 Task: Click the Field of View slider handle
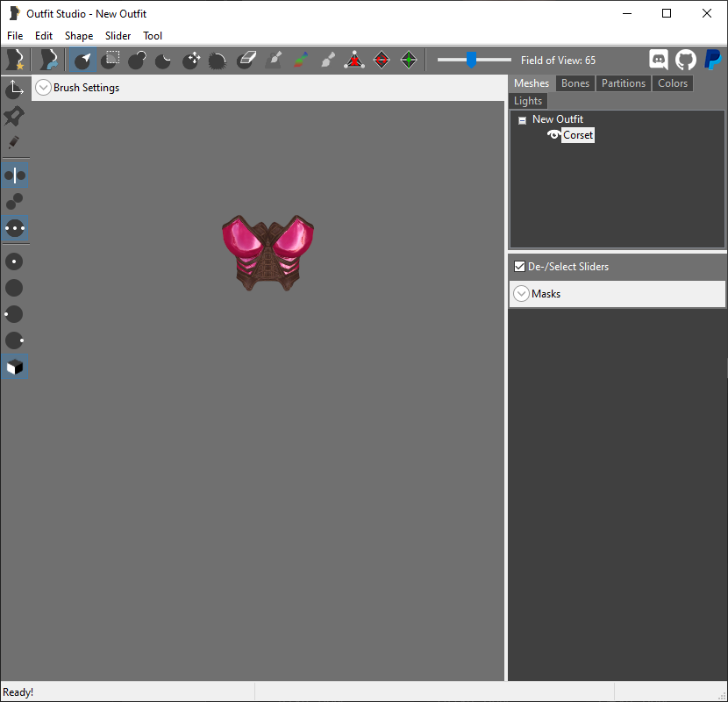point(471,60)
